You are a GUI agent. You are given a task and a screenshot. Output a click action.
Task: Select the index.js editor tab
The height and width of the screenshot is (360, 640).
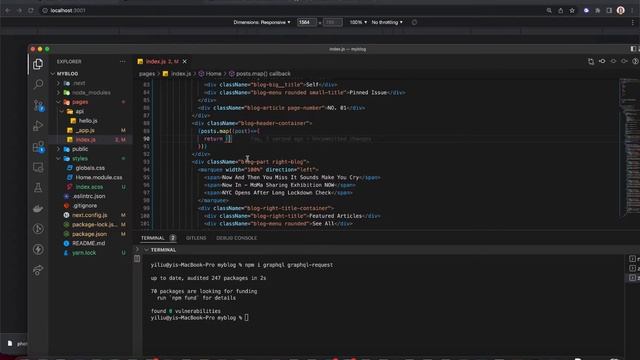pyautogui.click(x=162, y=62)
